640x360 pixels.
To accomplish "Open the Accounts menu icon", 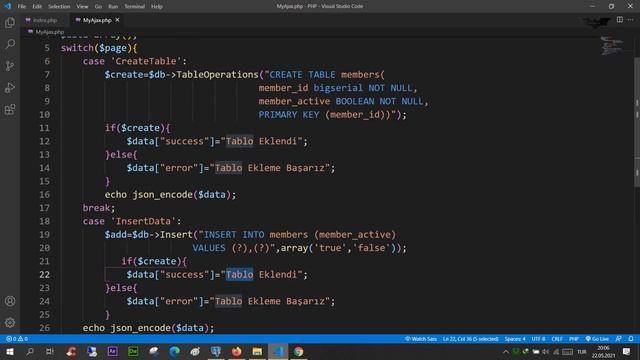I will [x=10, y=301].
